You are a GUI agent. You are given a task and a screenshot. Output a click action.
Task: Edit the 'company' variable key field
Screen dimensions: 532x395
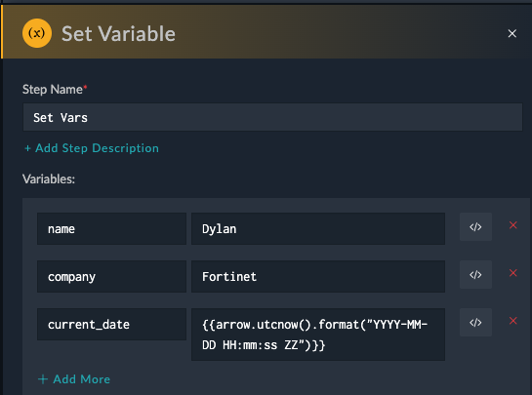[x=111, y=277]
